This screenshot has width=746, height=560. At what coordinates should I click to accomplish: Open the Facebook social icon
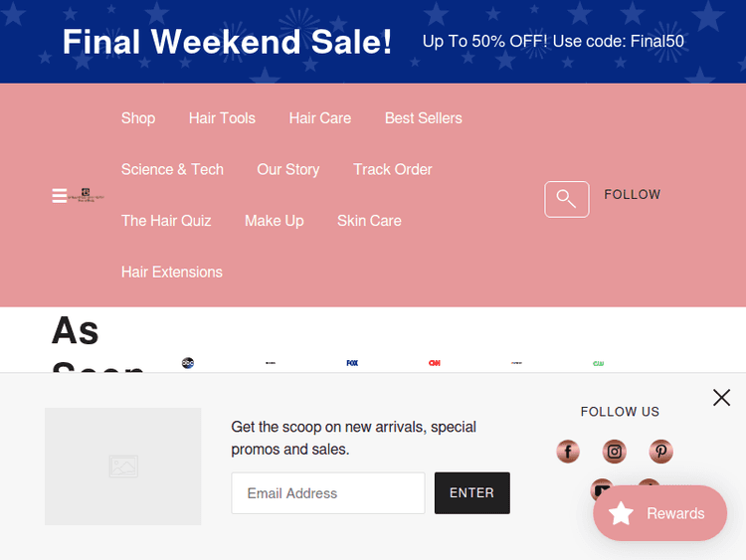[568, 452]
